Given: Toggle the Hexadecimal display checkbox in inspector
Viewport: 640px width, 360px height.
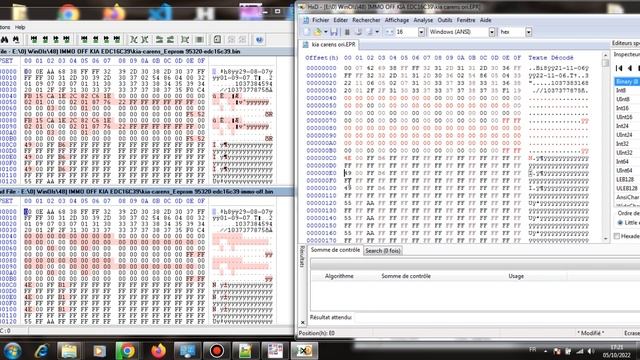Looking at the screenshot, I should (x=617, y=236).
